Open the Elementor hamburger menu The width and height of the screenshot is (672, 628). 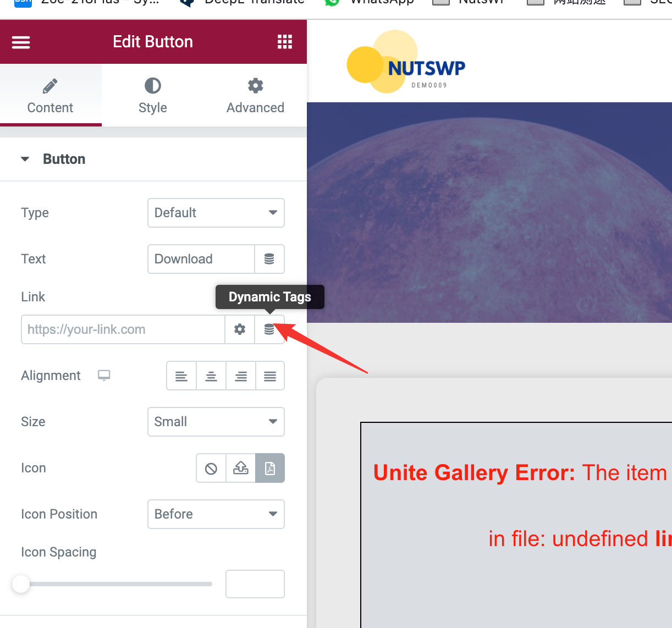tap(21, 42)
